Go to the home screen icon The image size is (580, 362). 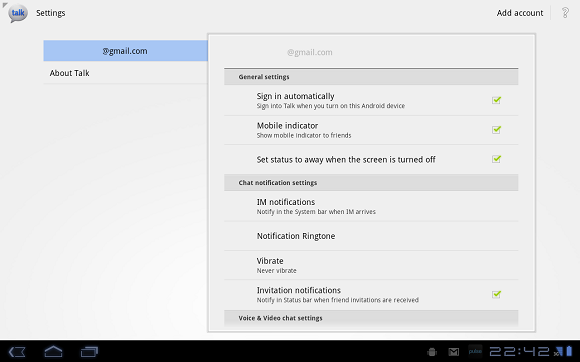54,352
